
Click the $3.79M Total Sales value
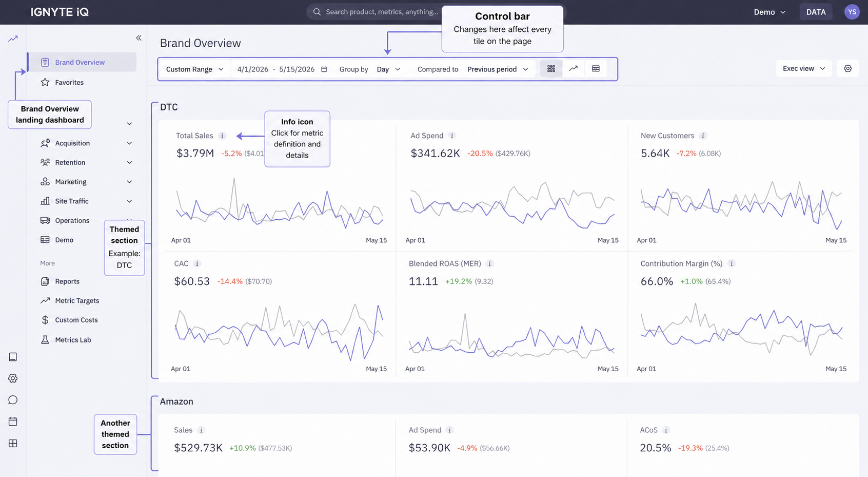point(195,153)
